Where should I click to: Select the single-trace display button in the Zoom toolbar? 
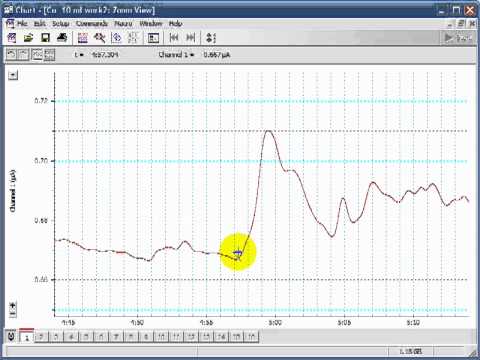37,54
